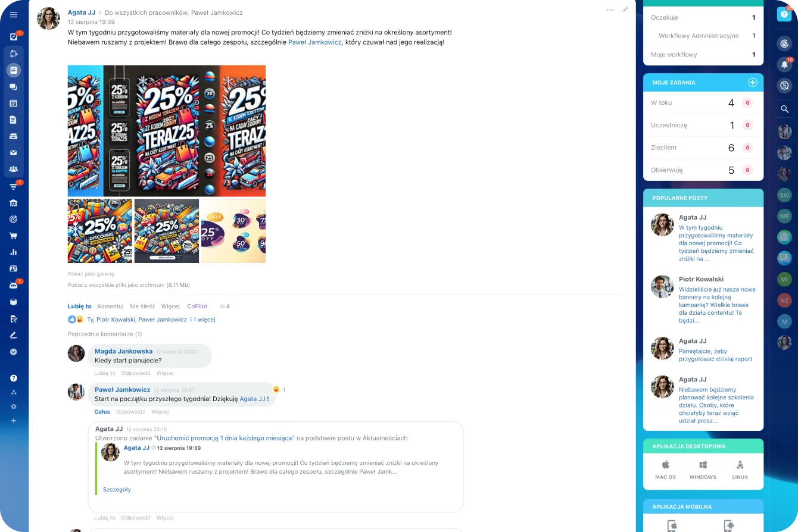Screen dimensions: 798x532
Task: Open the large 25% TERAZ25 promo image
Action: [167, 131]
